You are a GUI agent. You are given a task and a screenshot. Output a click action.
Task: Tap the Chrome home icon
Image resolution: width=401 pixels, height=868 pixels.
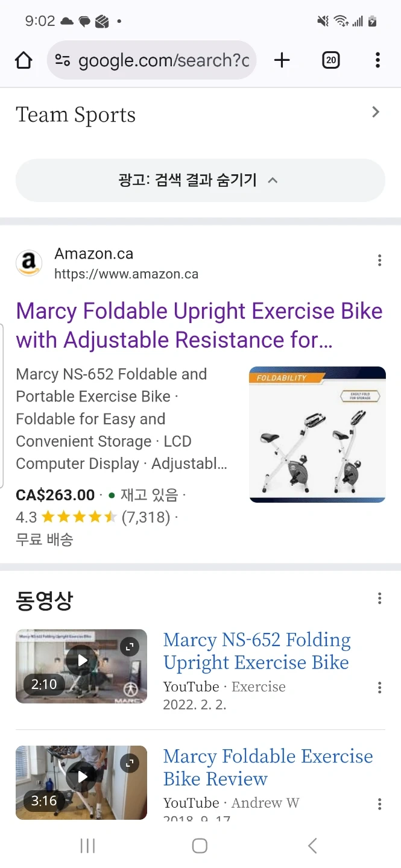24,60
